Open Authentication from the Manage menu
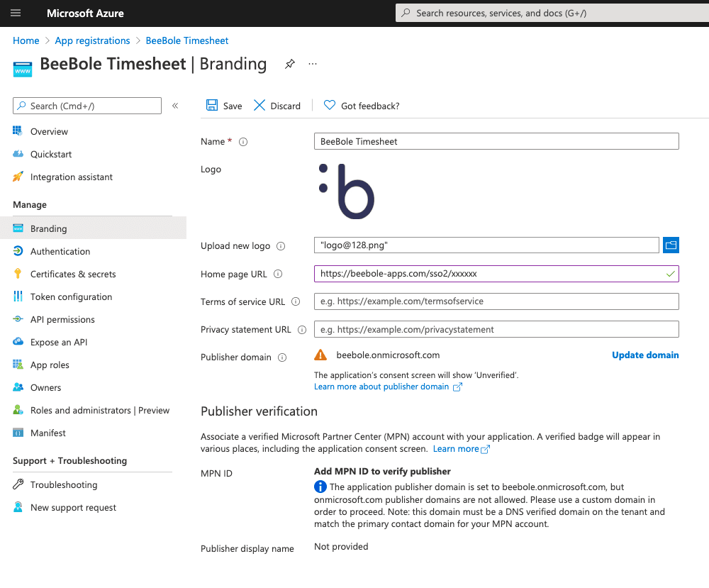The width and height of the screenshot is (709, 588). (x=60, y=251)
